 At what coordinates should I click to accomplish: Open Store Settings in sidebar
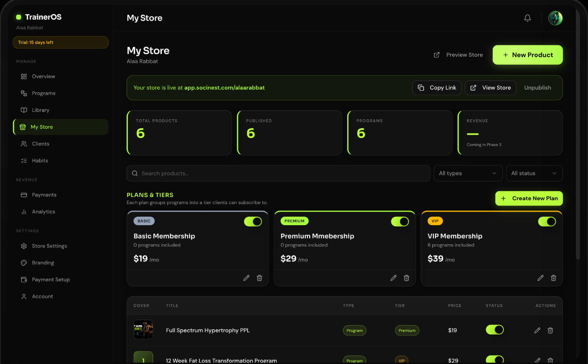coord(60,246)
